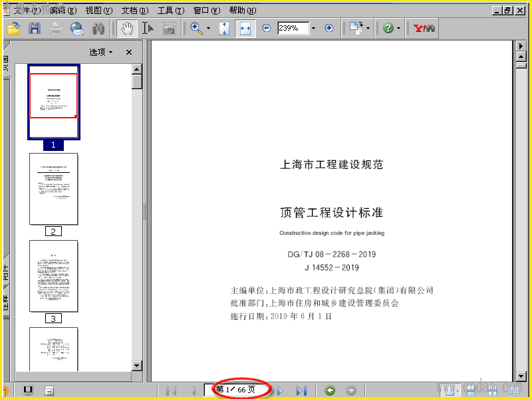Open the rotate view dropdown arrow

(x=368, y=28)
